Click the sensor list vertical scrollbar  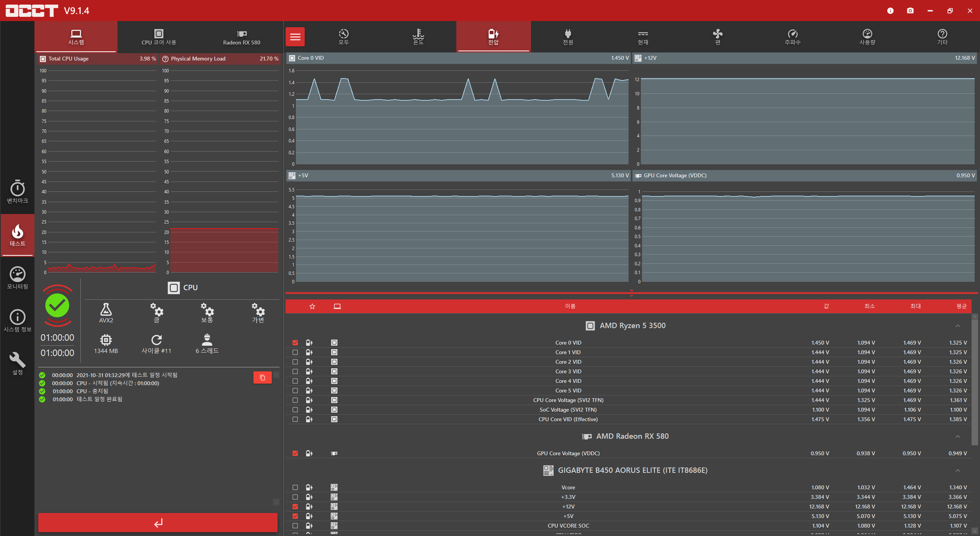975,383
